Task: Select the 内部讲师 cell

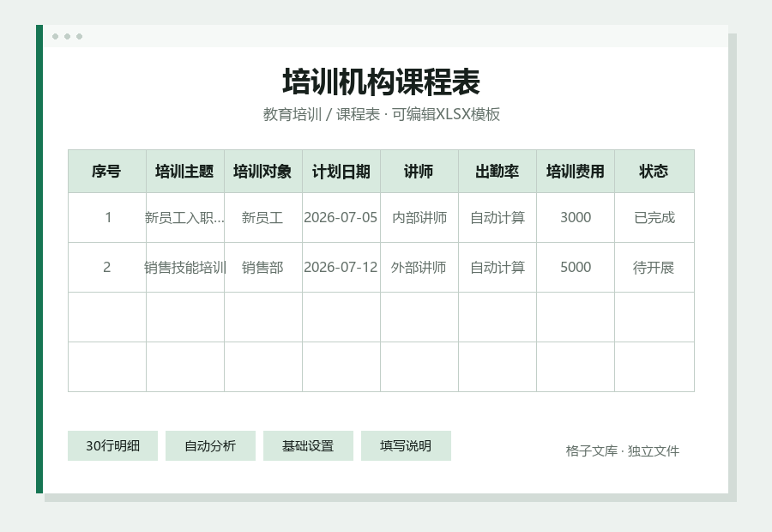Action: click(419, 218)
